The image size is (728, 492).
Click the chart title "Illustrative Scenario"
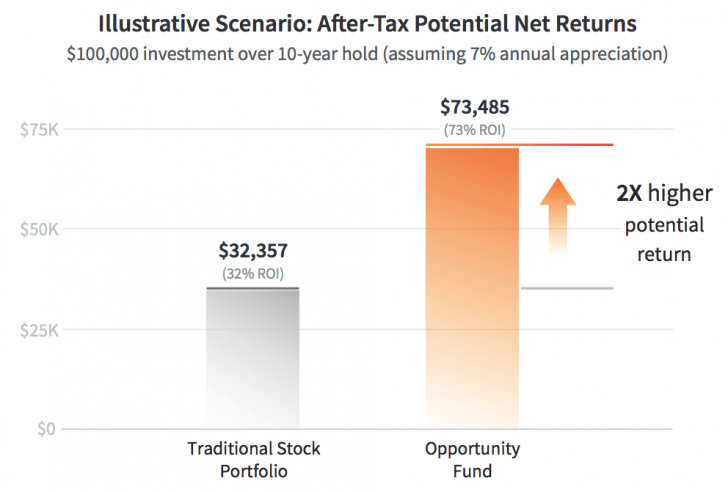[363, 22]
